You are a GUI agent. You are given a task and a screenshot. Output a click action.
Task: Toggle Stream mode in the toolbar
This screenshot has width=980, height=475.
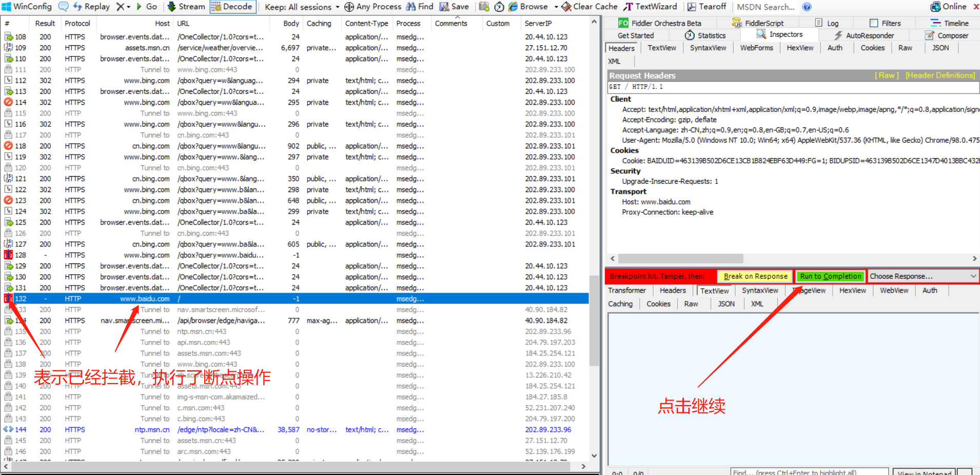[186, 7]
